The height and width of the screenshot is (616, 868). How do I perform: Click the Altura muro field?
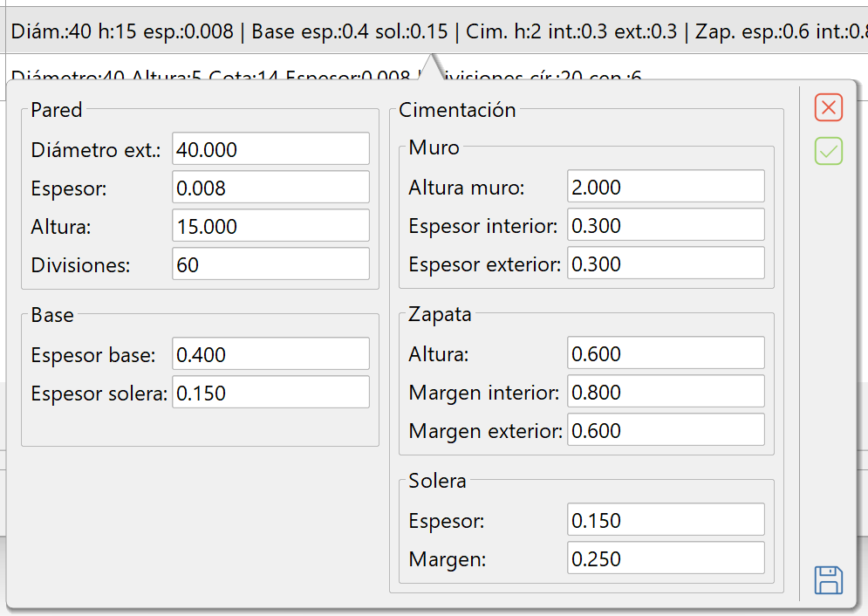(665, 187)
